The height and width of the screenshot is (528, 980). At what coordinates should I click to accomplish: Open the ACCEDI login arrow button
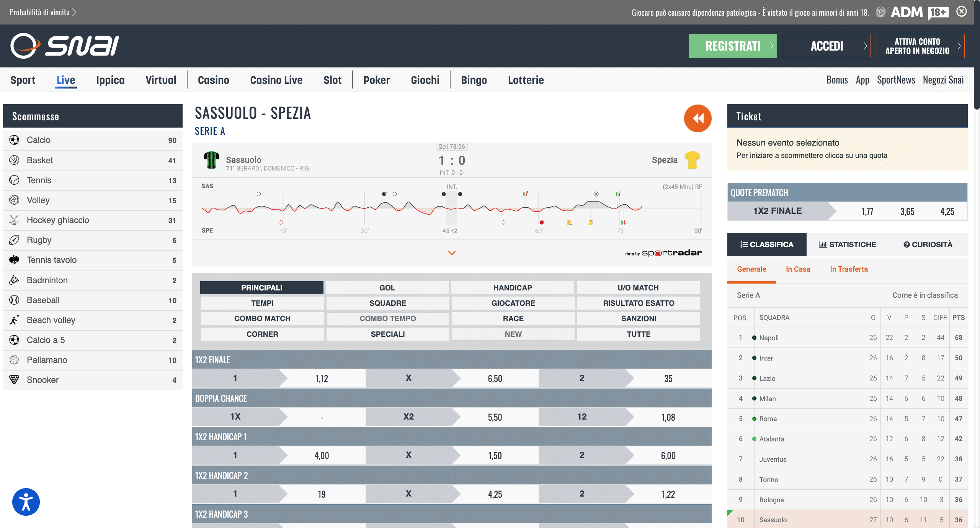click(x=826, y=46)
